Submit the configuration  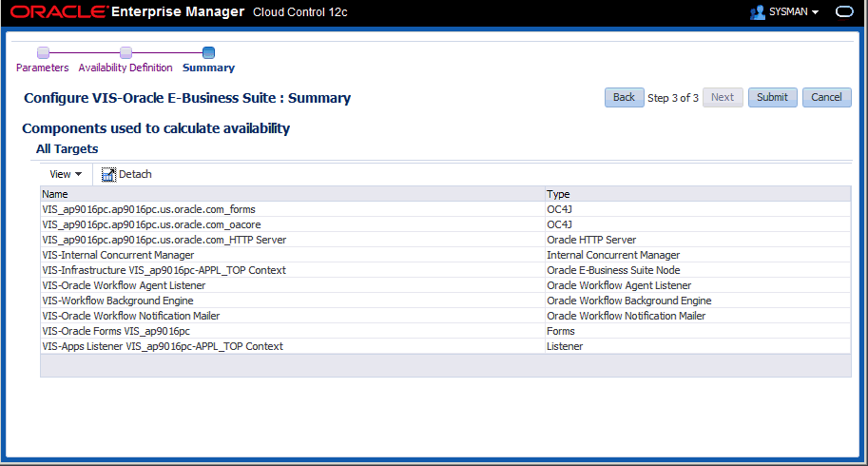point(772,97)
